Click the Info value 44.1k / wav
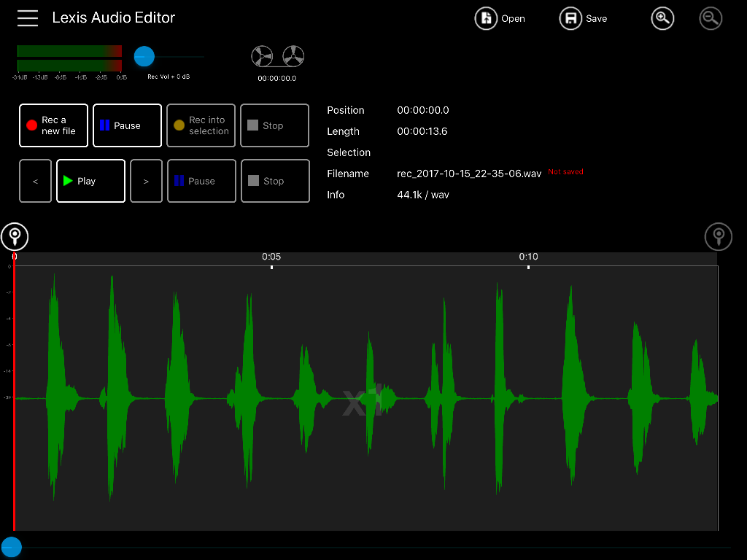The height and width of the screenshot is (560, 747). tap(423, 195)
